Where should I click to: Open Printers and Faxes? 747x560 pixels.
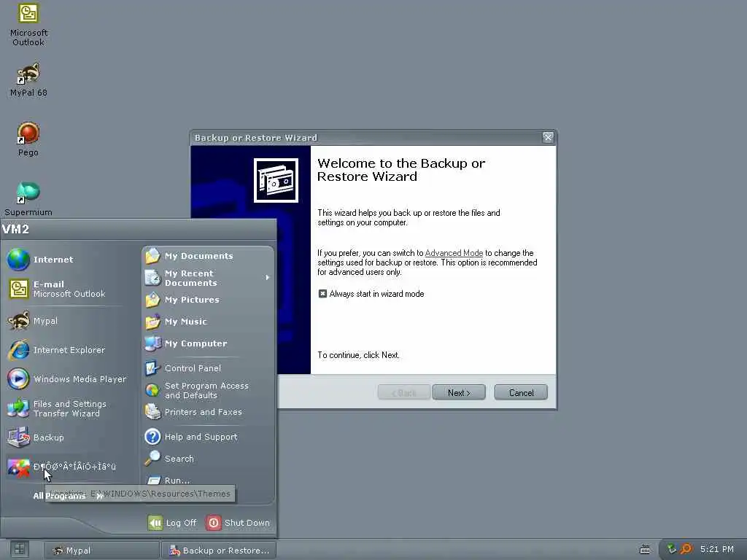[208, 412]
